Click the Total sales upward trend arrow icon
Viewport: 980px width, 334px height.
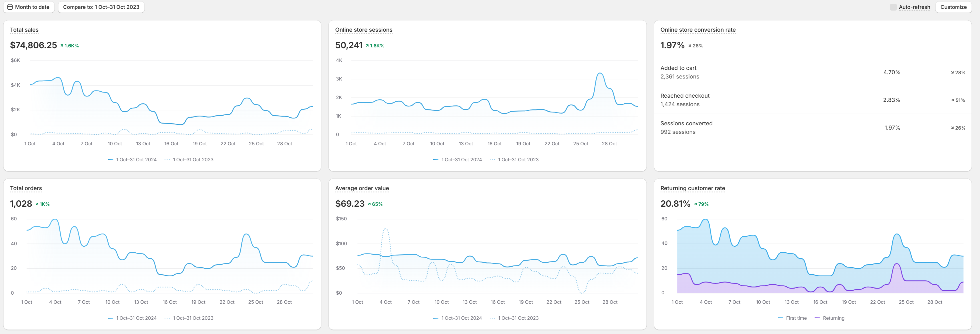click(x=62, y=46)
